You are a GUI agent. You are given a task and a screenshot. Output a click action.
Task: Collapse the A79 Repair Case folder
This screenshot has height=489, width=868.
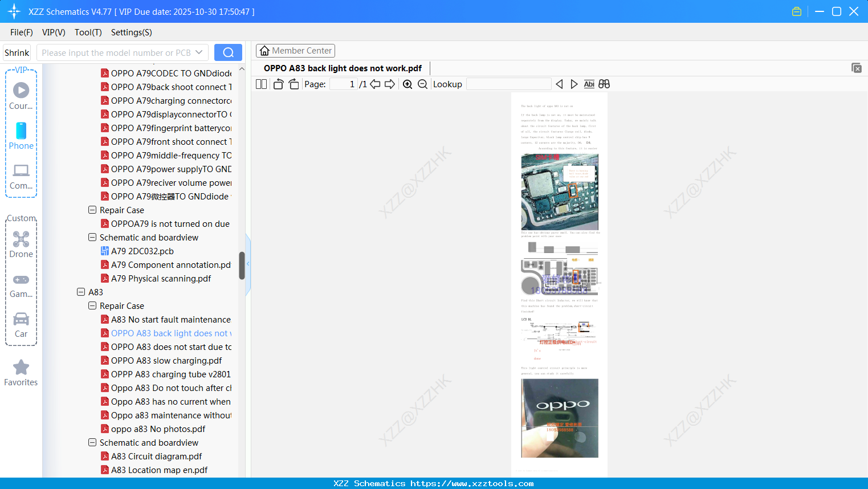(92, 210)
